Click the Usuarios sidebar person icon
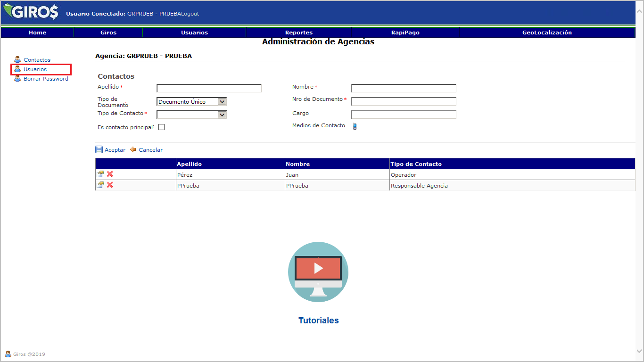 point(17,69)
